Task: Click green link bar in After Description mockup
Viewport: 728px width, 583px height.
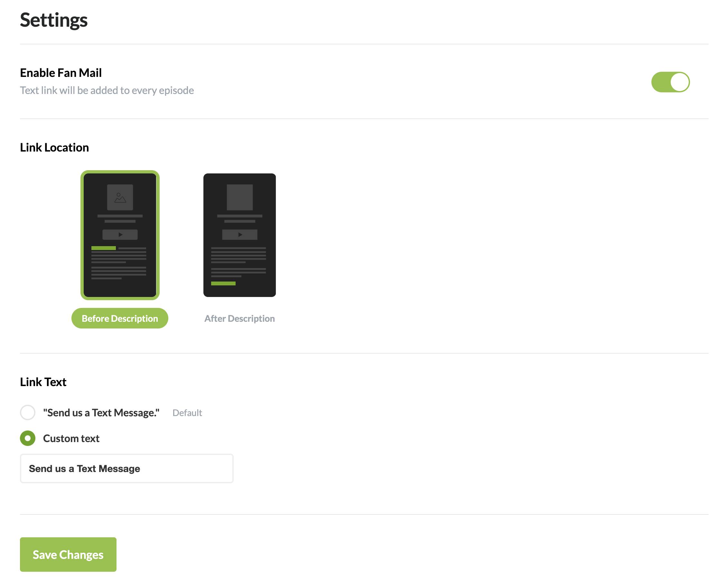Action: (223, 283)
